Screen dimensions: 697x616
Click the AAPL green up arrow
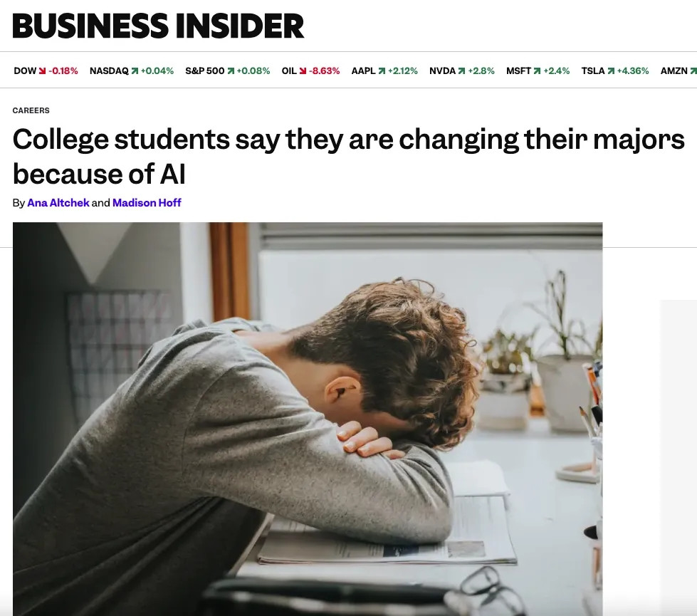(x=382, y=71)
